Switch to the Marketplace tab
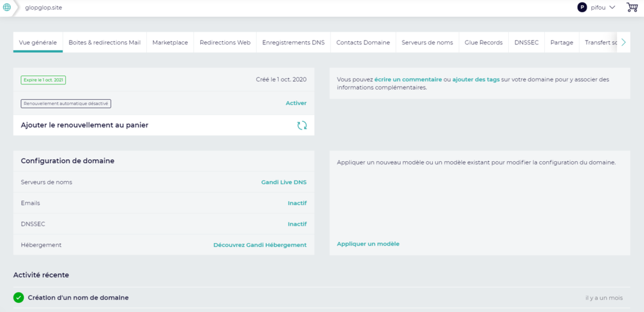This screenshot has height=312, width=644. click(x=170, y=43)
